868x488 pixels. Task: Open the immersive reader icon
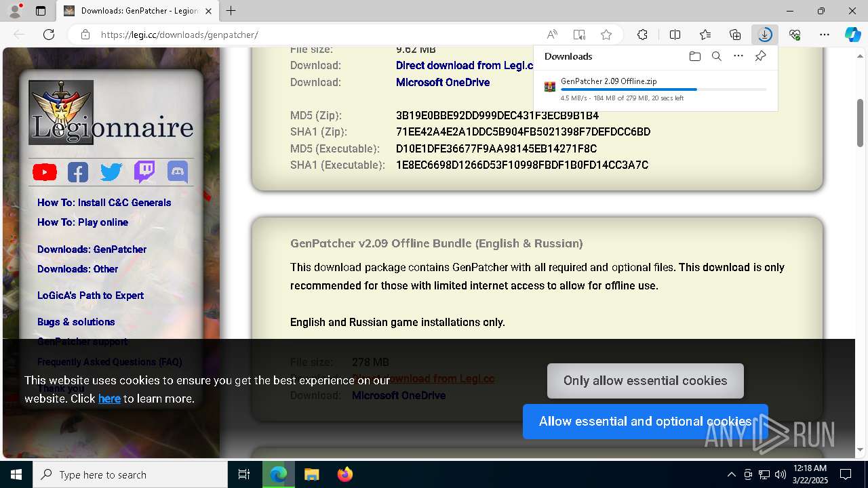[x=579, y=35]
